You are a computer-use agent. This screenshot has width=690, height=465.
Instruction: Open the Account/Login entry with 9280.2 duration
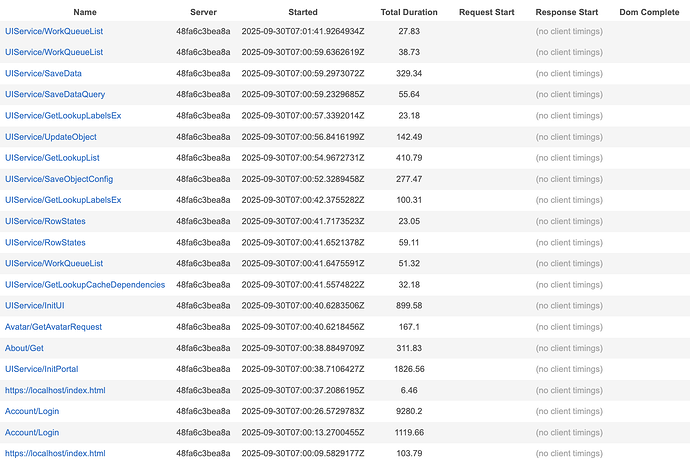(31, 411)
